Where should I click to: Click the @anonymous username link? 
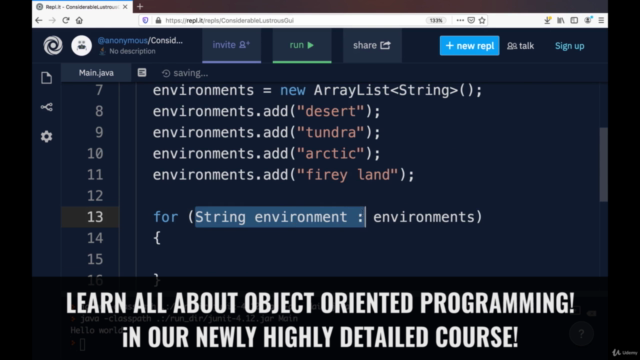pyautogui.click(x=122, y=40)
